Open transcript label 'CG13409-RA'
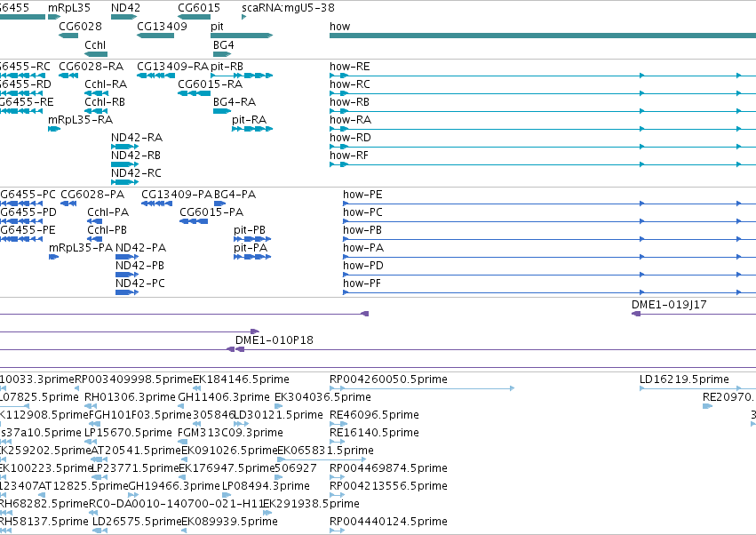 coord(172,67)
